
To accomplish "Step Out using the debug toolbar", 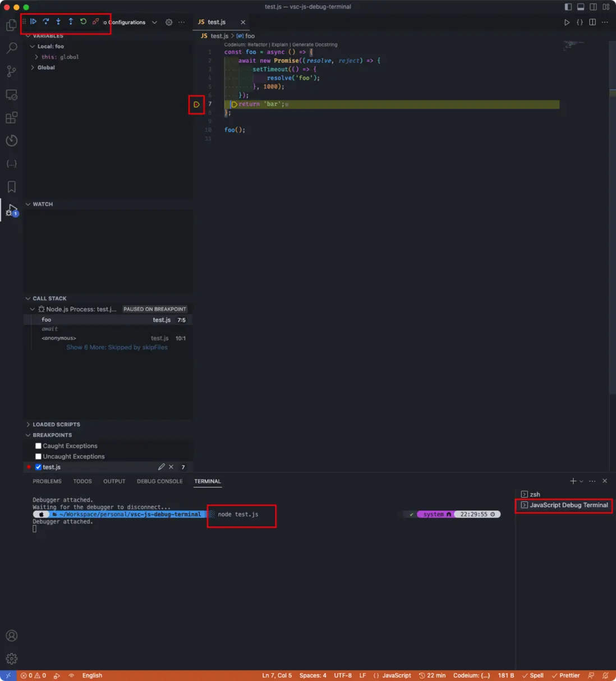I will (71, 22).
